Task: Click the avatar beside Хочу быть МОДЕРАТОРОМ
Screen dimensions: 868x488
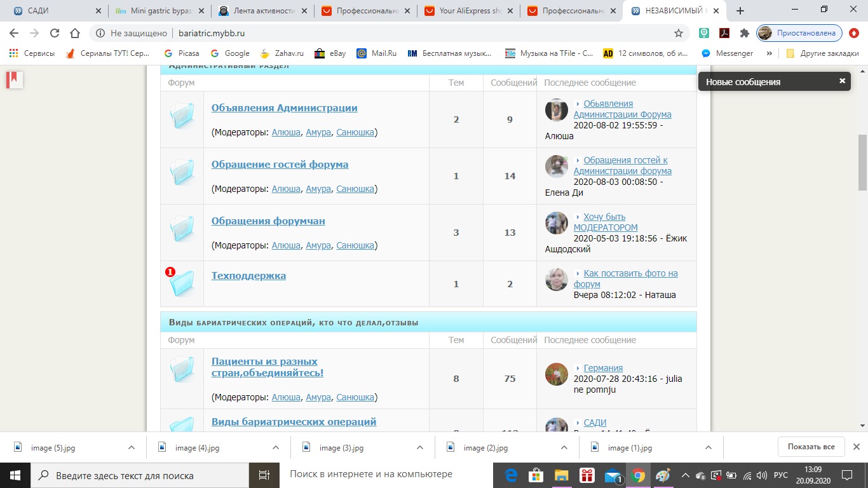Action: (x=557, y=223)
